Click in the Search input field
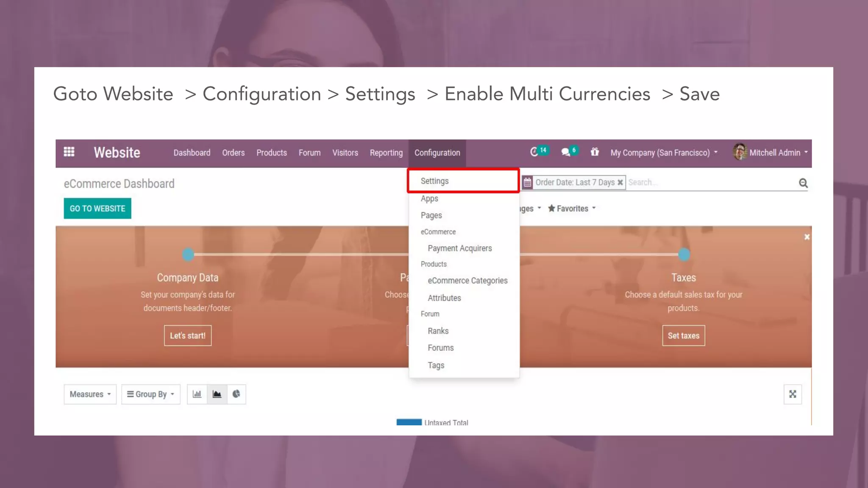Viewport: 868px width, 488px height. pyautogui.click(x=711, y=182)
